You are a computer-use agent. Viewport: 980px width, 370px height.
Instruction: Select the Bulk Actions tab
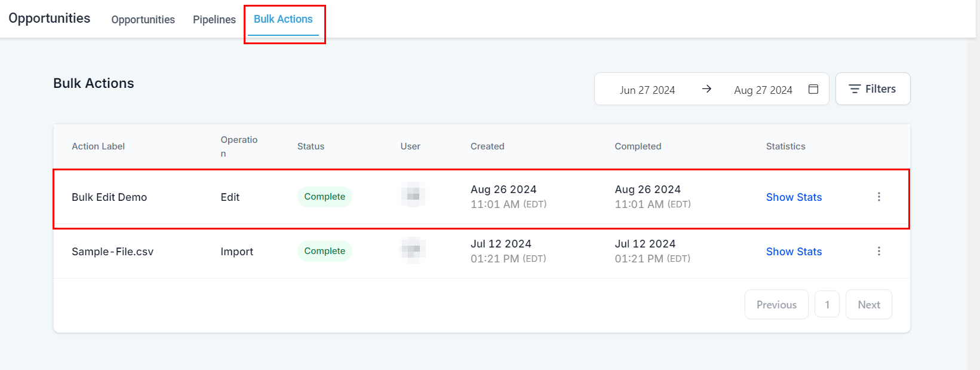point(283,19)
